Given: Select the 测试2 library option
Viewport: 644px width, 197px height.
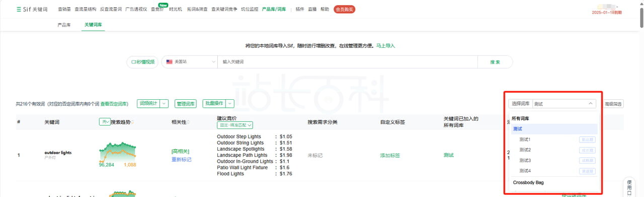Looking at the screenshot, I should [x=554, y=150].
